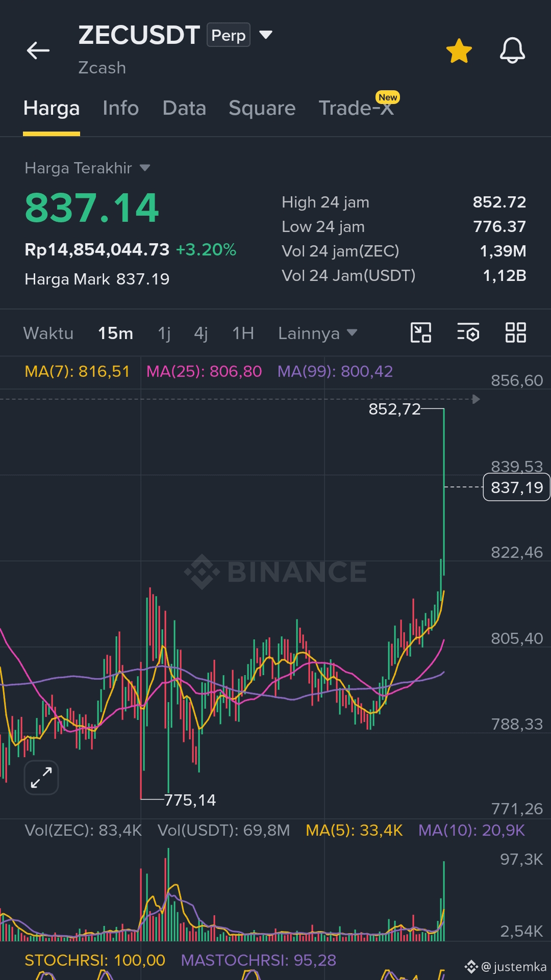This screenshot has width=551, height=980.
Task: Expand the Lainnya timeframe dropdown
Action: coord(317,333)
